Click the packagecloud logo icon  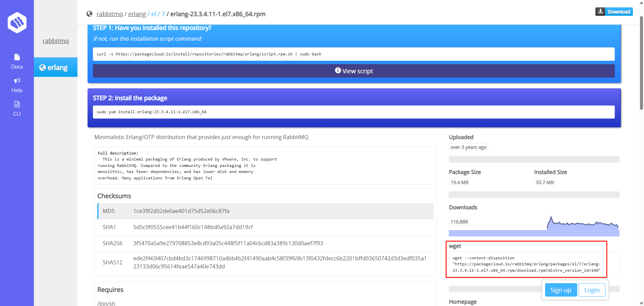[17, 23]
